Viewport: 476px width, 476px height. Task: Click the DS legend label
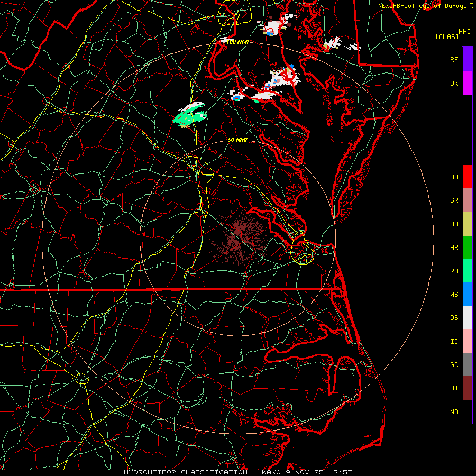click(454, 318)
